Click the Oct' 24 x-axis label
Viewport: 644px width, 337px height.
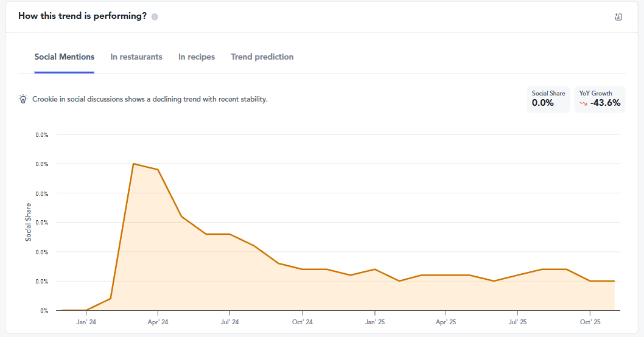302,322
